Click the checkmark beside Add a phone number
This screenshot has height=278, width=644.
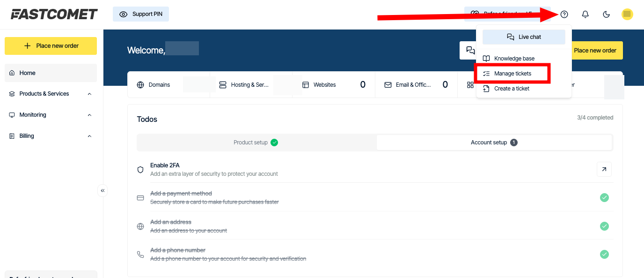[x=604, y=254]
